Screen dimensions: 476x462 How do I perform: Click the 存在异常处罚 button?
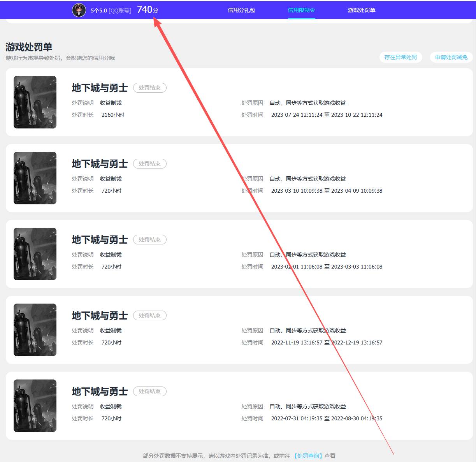pyautogui.click(x=400, y=57)
